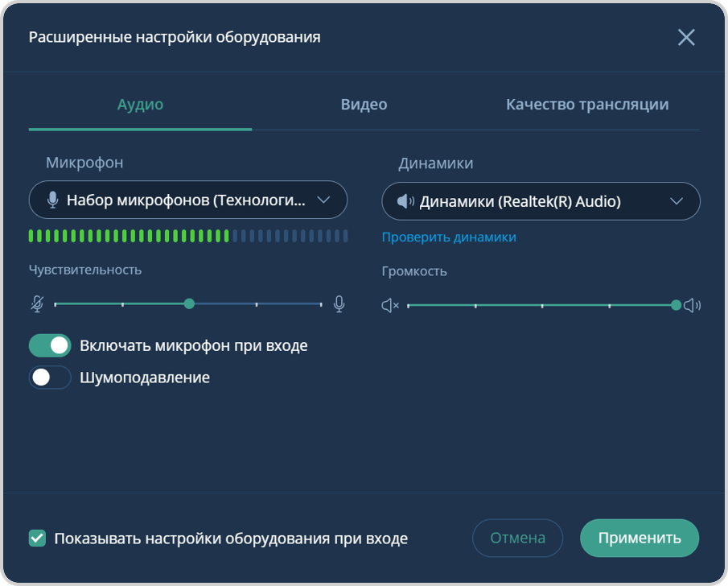Image resolution: width=728 pixels, height=586 pixels.
Task: Open the Динамики device dropdown
Action: (541, 200)
